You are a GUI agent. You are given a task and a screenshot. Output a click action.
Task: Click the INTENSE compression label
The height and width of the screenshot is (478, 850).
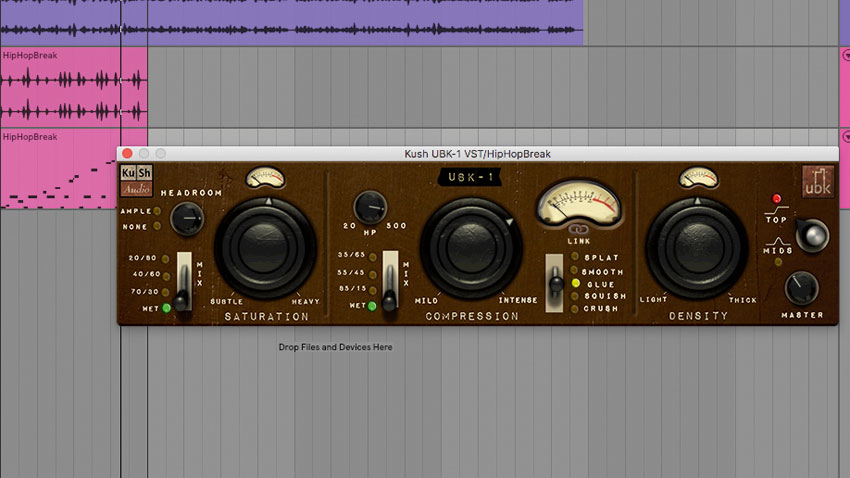pos(518,300)
